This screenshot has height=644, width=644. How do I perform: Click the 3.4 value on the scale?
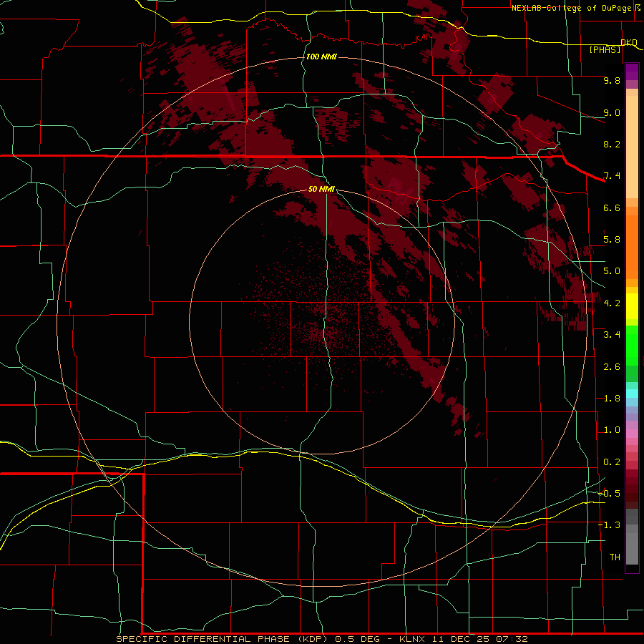(x=612, y=335)
